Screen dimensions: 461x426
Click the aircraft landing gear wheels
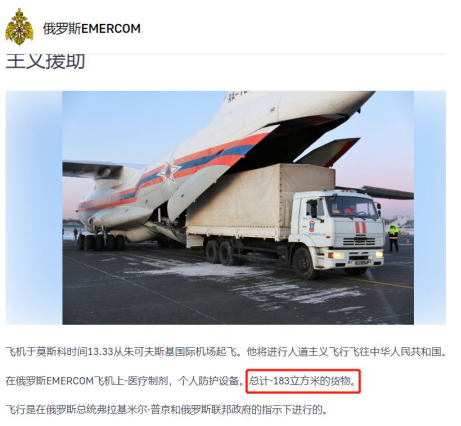101,242
